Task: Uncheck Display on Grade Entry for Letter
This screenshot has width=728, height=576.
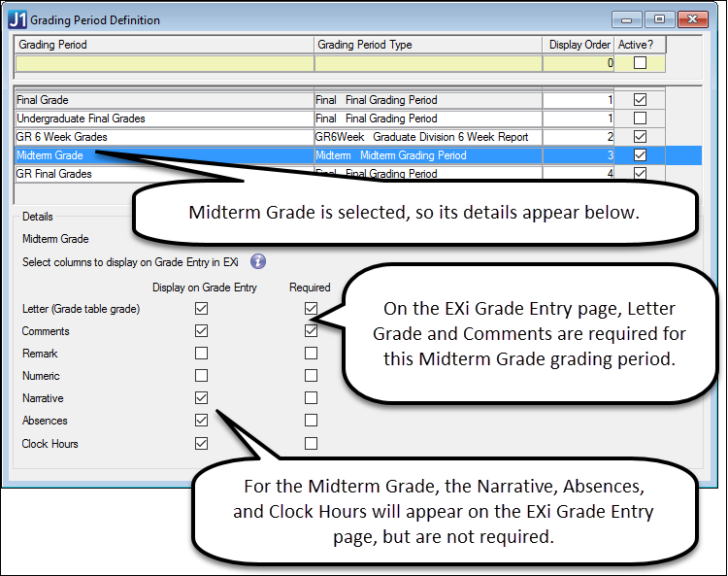Action: point(201,309)
